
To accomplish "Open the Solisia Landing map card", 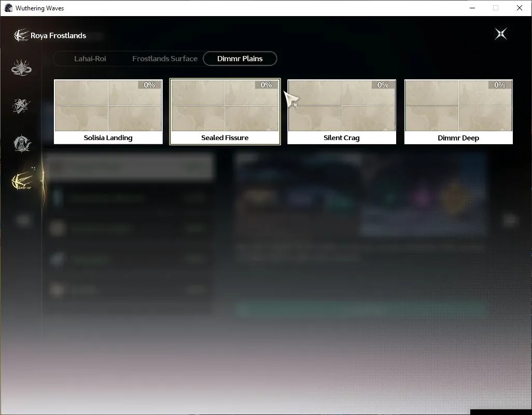I will pyautogui.click(x=108, y=112).
